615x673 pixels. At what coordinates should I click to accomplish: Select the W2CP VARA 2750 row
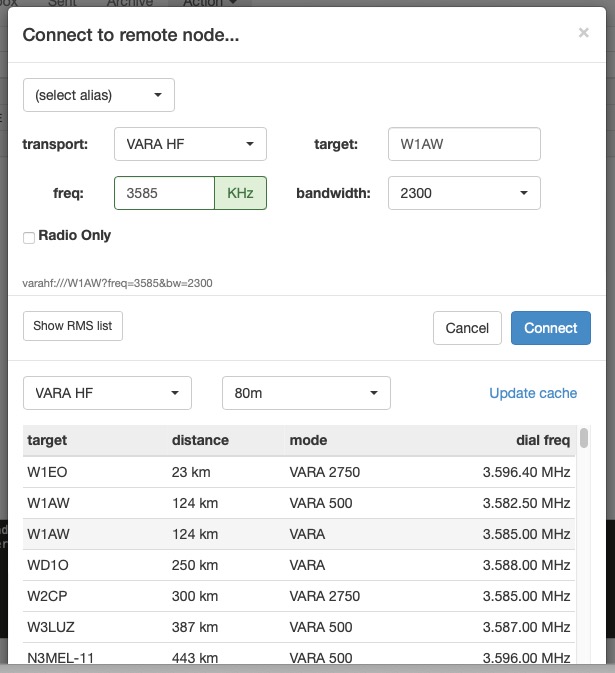300,596
